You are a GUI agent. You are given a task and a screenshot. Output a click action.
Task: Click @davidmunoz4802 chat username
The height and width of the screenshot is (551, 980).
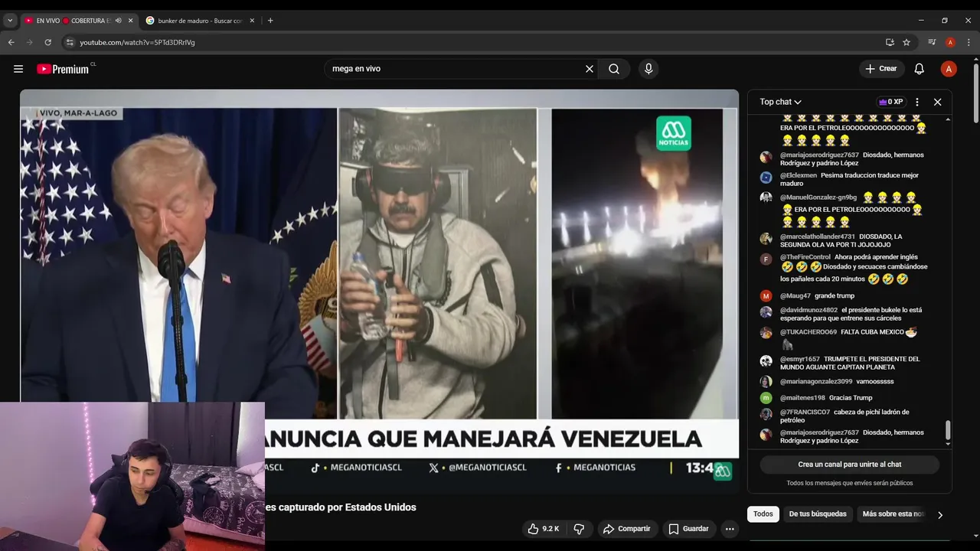808,311
